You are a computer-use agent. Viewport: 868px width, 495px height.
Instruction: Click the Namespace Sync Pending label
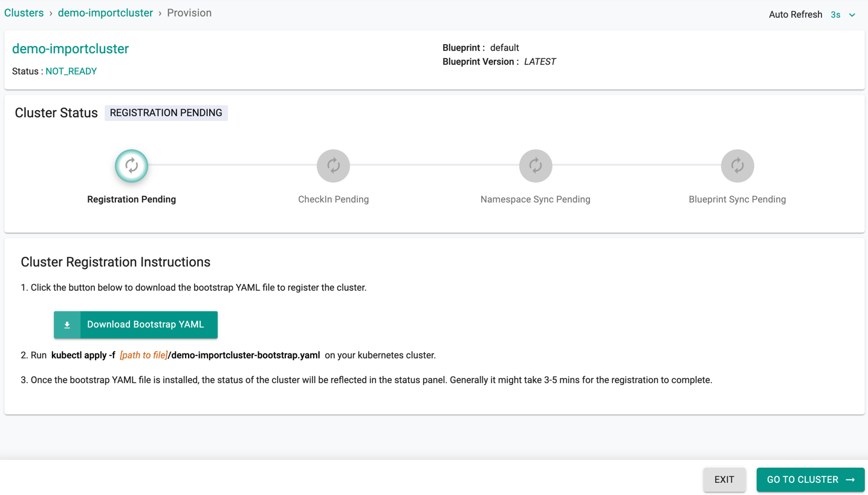pyautogui.click(x=536, y=199)
